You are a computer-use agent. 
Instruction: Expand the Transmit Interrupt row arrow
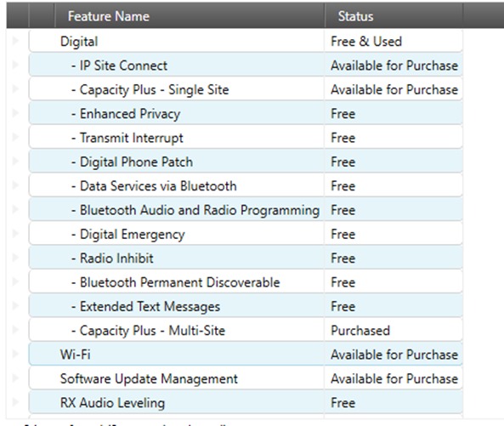(15, 137)
